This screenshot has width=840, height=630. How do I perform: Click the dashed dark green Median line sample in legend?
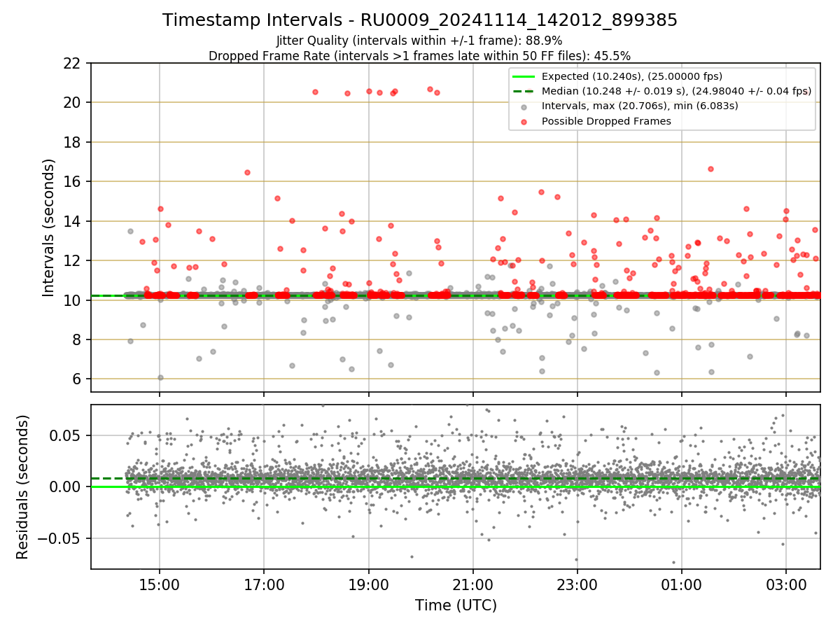[524, 91]
